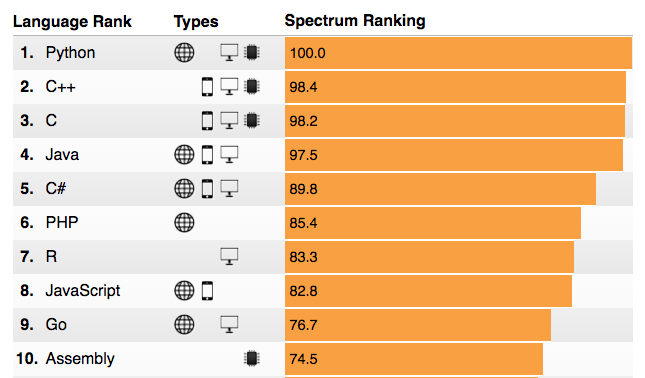The width and height of the screenshot is (645, 378).
Task: Click the mobile phone icon for C++
Action: click(207, 87)
